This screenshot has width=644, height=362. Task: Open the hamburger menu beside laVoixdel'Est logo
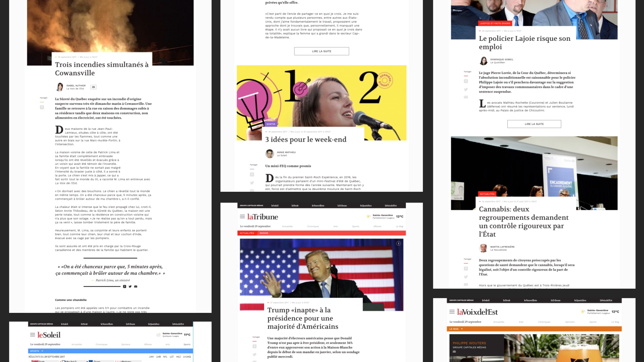point(452,312)
